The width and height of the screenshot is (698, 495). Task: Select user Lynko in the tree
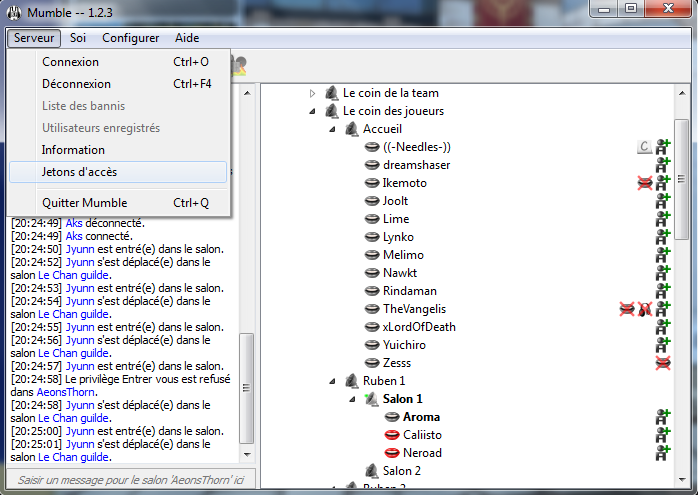pyautogui.click(x=398, y=237)
